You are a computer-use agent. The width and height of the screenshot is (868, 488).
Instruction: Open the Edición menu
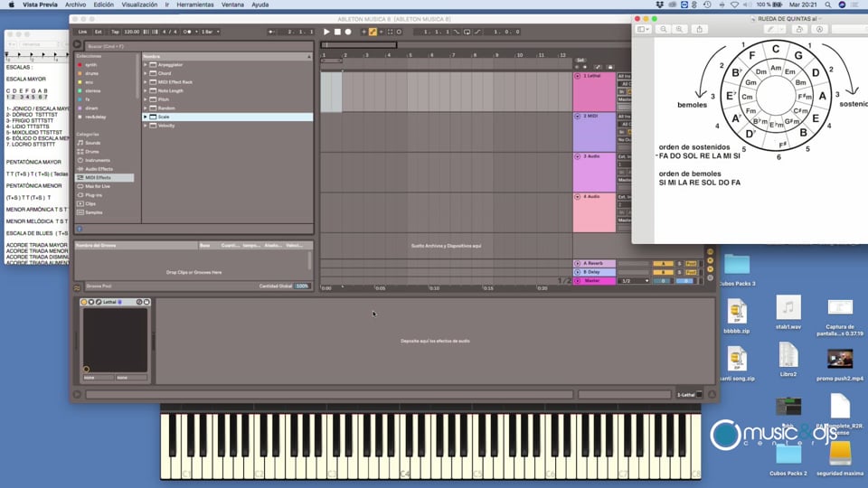pos(103,5)
